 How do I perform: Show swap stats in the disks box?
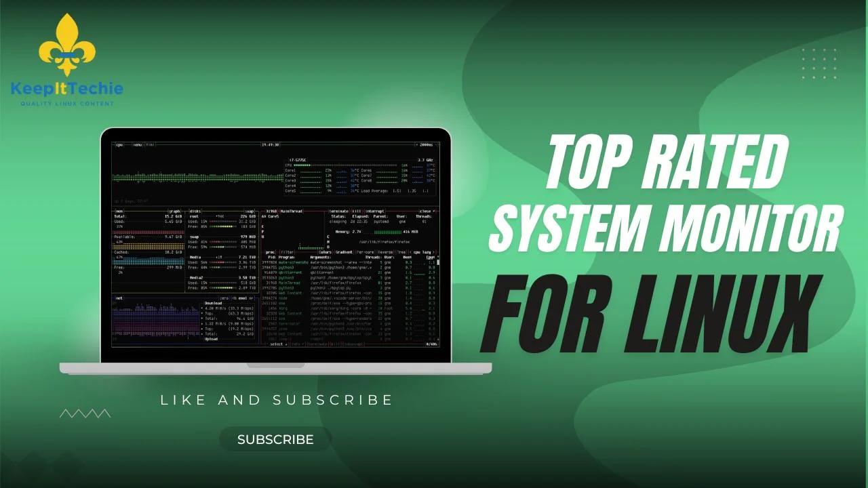click(250, 211)
